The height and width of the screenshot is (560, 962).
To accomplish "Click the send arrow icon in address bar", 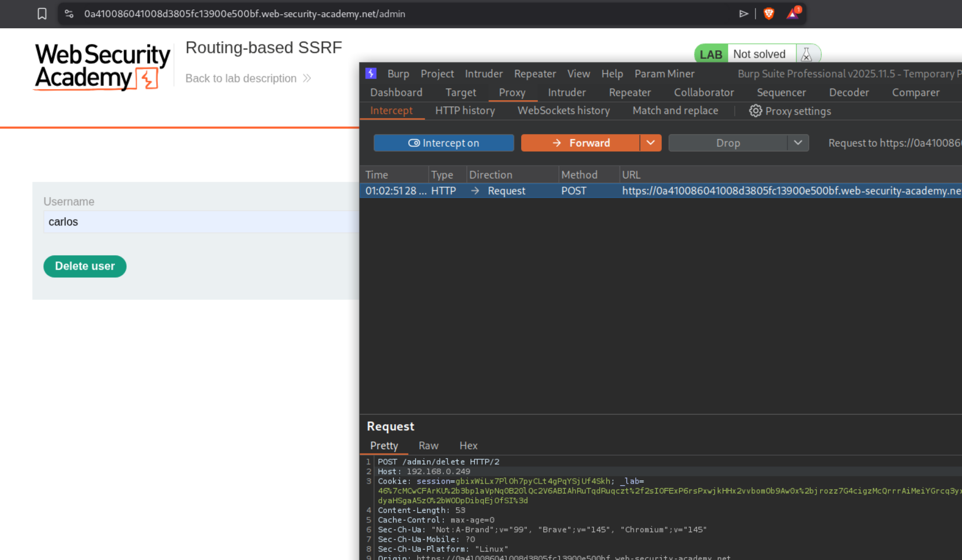I will pyautogui.click(x=744, y=14).
